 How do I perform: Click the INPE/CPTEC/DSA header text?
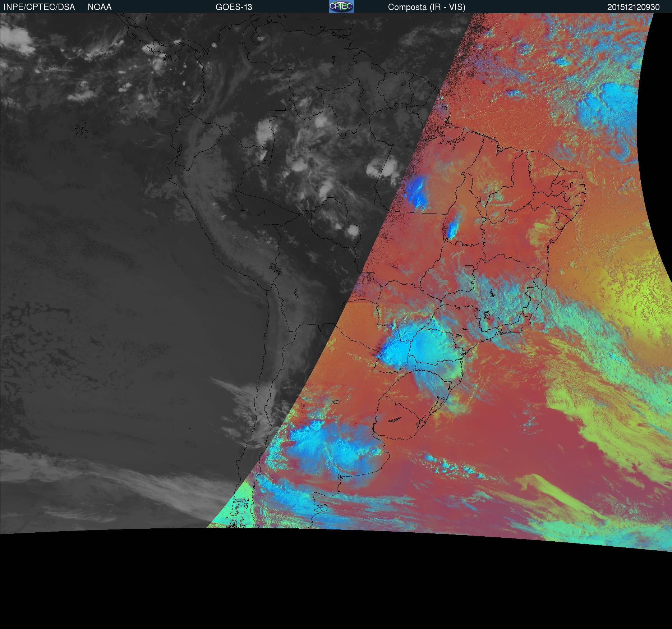pos(39,7)
